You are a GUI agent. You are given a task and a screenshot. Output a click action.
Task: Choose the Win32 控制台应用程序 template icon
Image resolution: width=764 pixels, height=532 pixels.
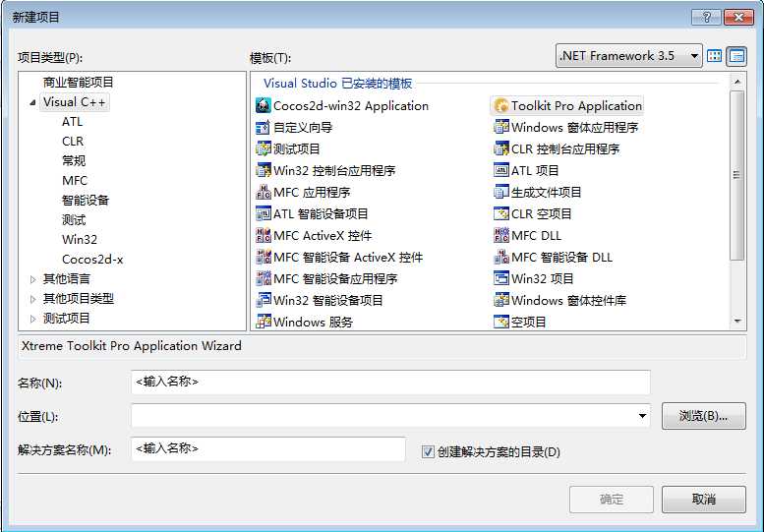[x=264, y=170]
